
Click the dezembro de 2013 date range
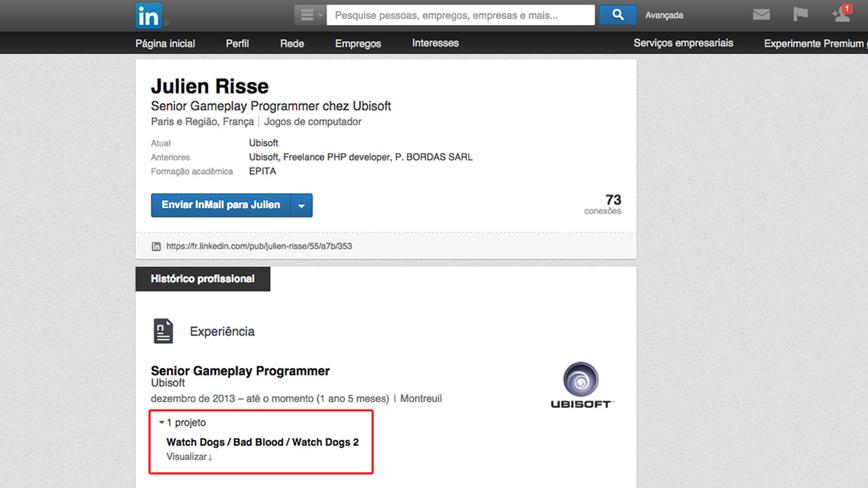click(x=270, y=399)
